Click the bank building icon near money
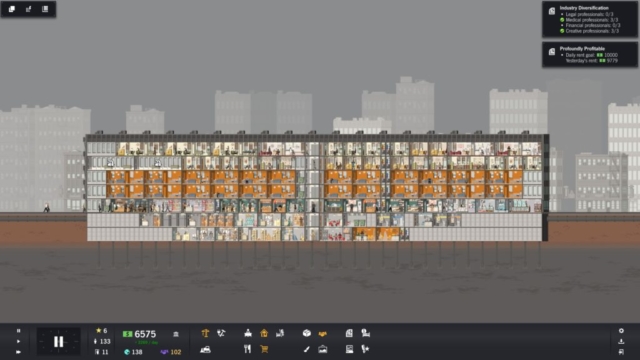The image size is (640, 360). (176, 334)
